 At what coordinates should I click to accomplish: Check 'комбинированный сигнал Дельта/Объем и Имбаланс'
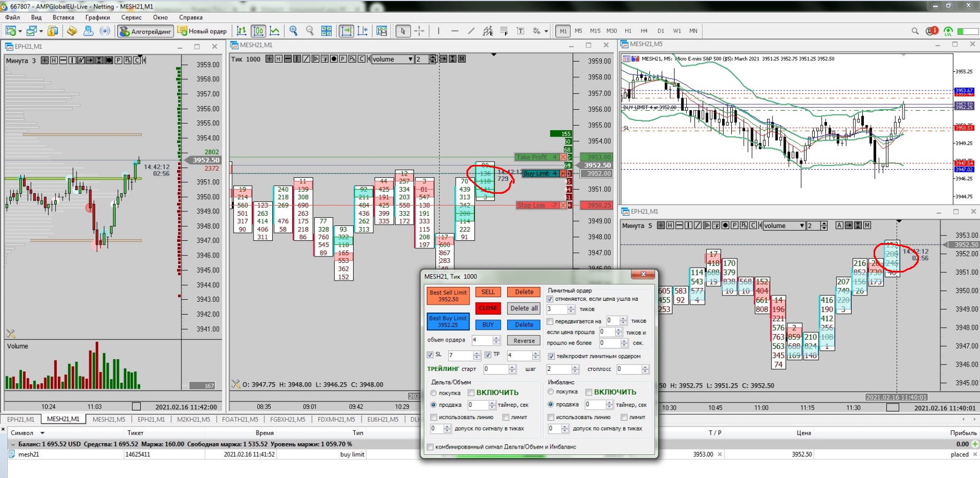click(x=430, y=447)
